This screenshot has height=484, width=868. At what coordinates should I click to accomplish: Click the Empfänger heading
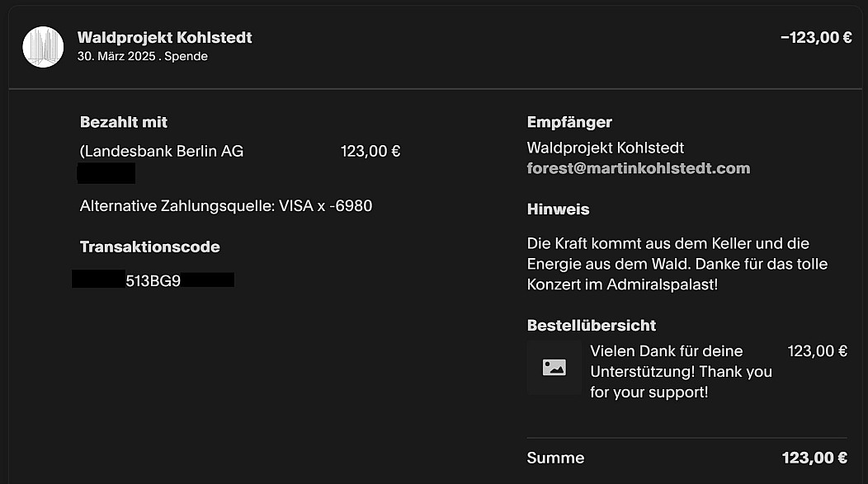(569, 122)
